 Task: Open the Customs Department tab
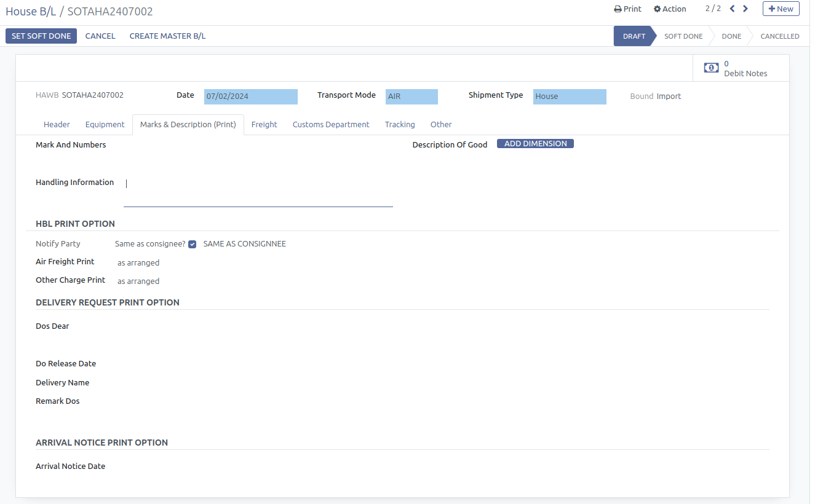click(331, 125)
